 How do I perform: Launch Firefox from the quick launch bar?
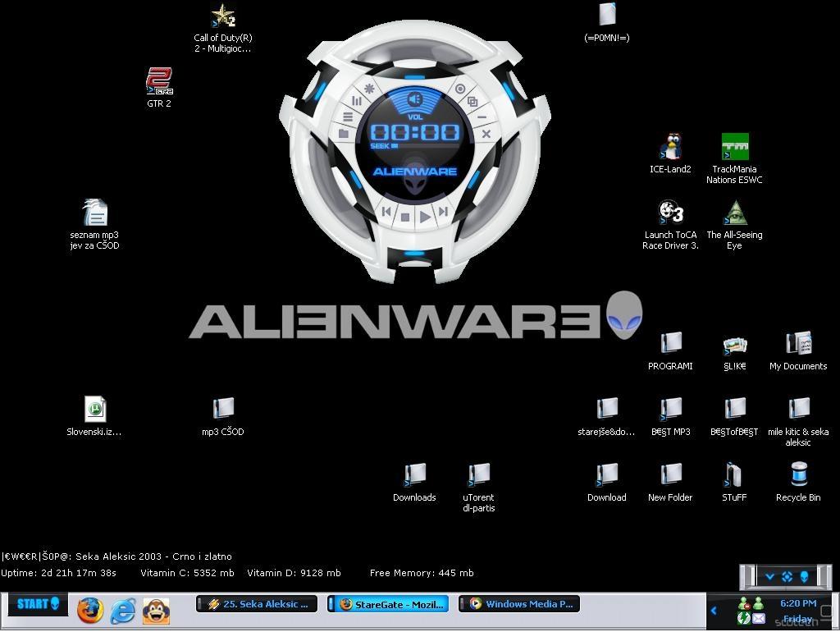90,611
